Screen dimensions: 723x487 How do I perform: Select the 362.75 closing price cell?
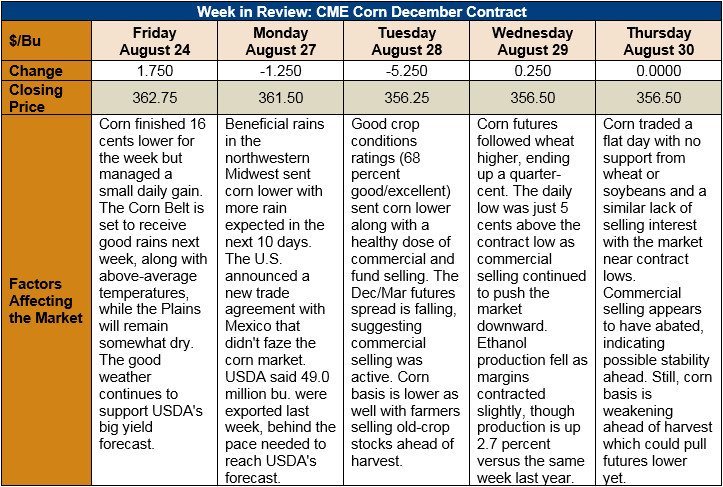click(x=154, y=98)
